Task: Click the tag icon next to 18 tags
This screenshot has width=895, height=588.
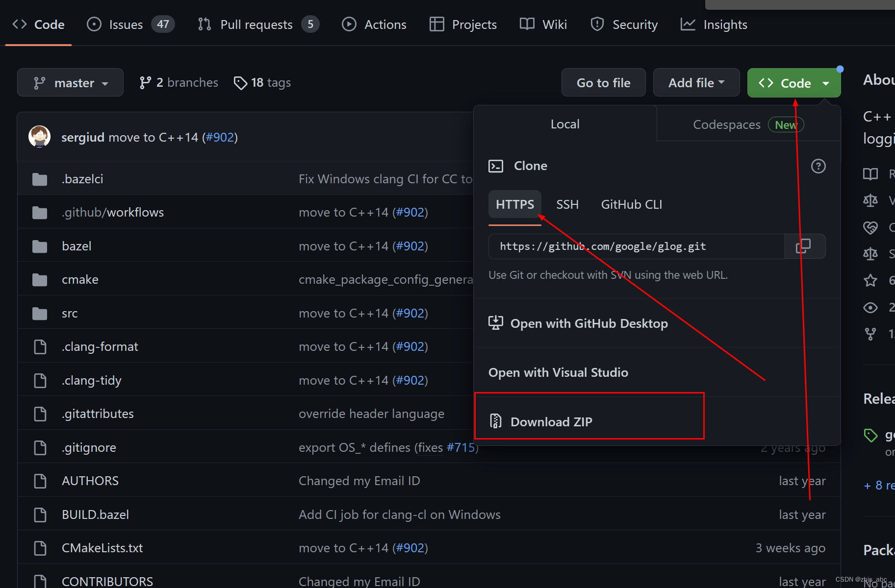Action: click(240, 83)
